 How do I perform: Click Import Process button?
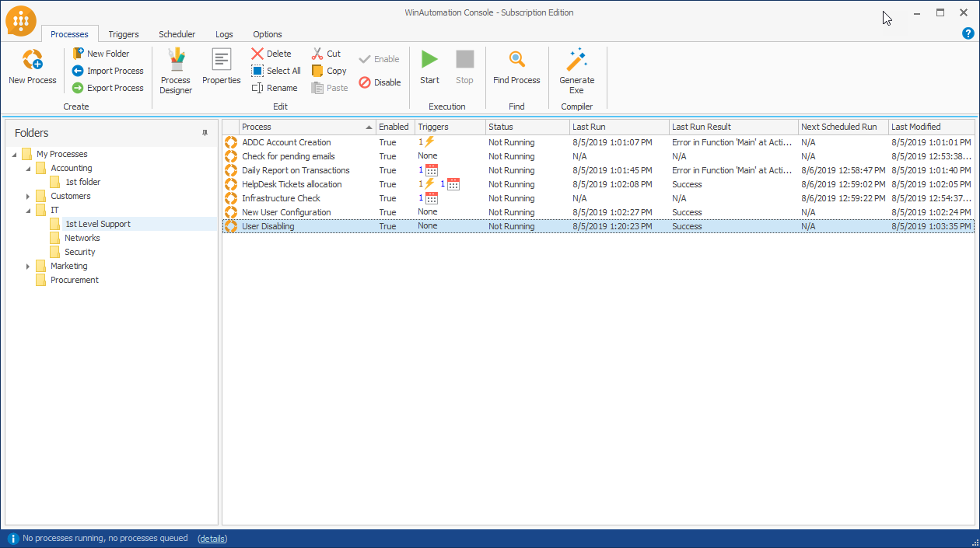click(107, 71)
